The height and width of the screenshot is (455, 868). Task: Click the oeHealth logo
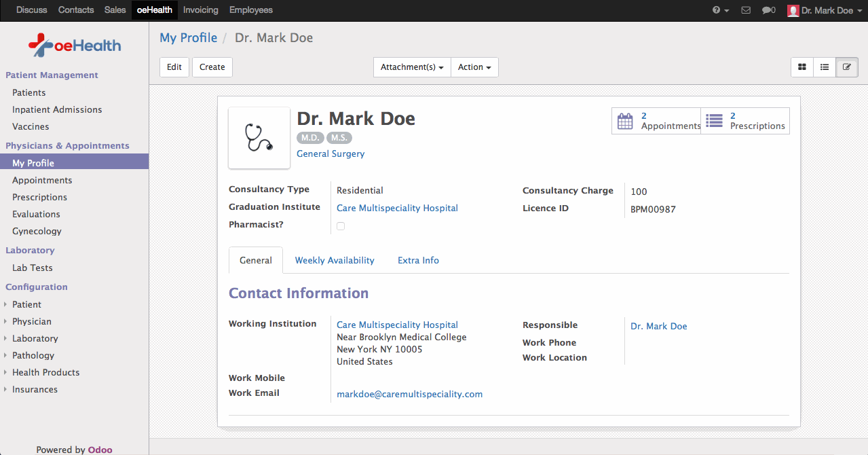(x=75, y=45)
